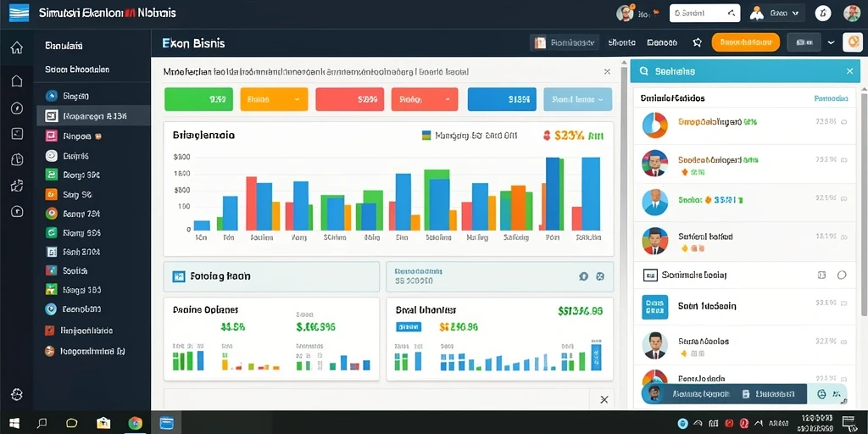Select the Chrome-style round icon in sidebar list
The width and height of the screenshot is (868, 434).
pos(51,213)
